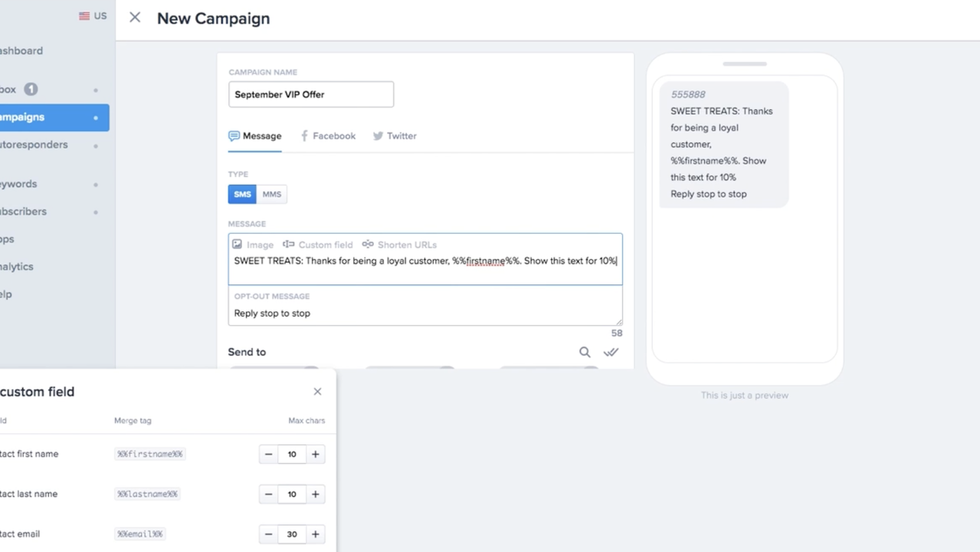Close the custom field panel
This screenshot has height=552, width=980.
317,392
